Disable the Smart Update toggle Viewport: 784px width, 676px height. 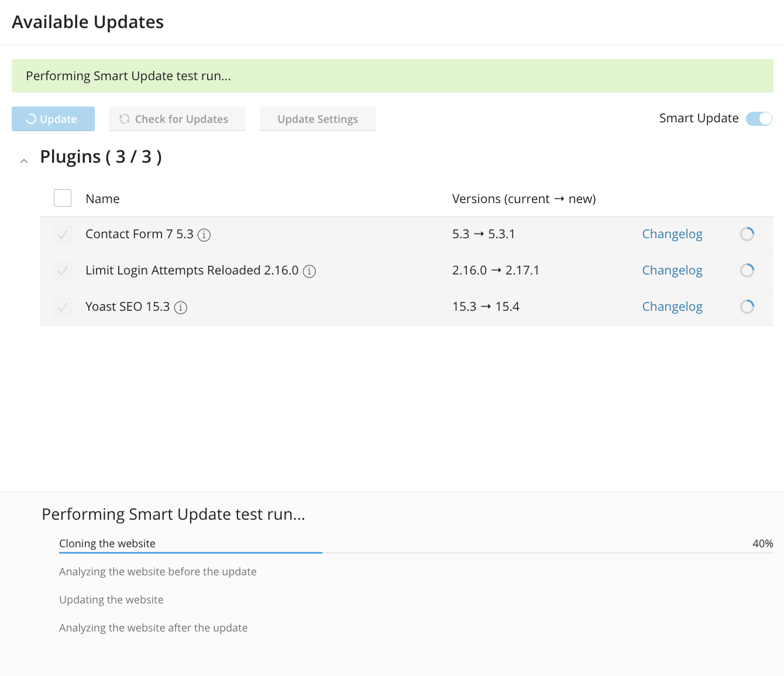point(759,118)
